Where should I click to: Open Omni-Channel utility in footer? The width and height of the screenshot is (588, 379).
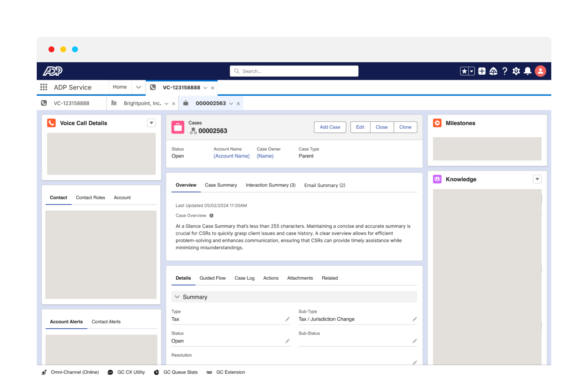71,372
